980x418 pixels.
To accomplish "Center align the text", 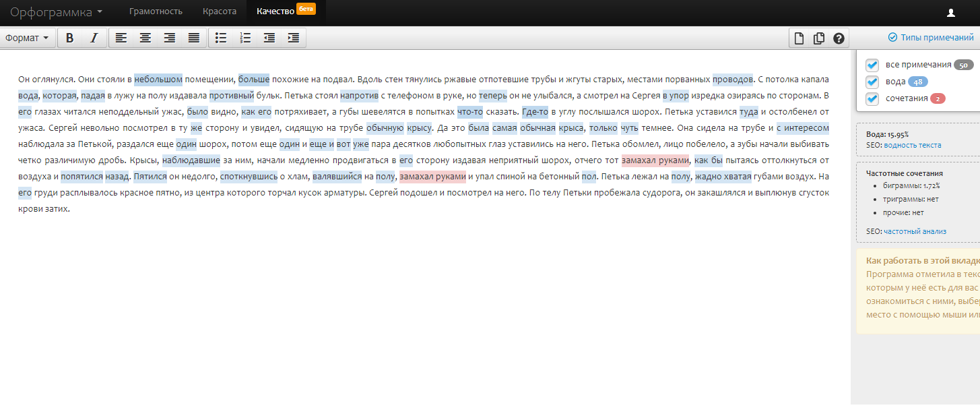I will [145, 38].
